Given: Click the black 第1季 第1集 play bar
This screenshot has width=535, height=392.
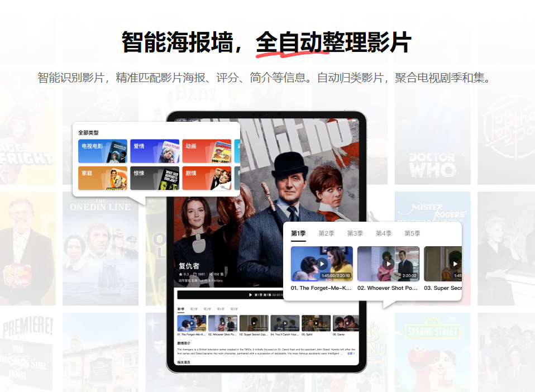Looking at the screenshot, I should (230, 295).
